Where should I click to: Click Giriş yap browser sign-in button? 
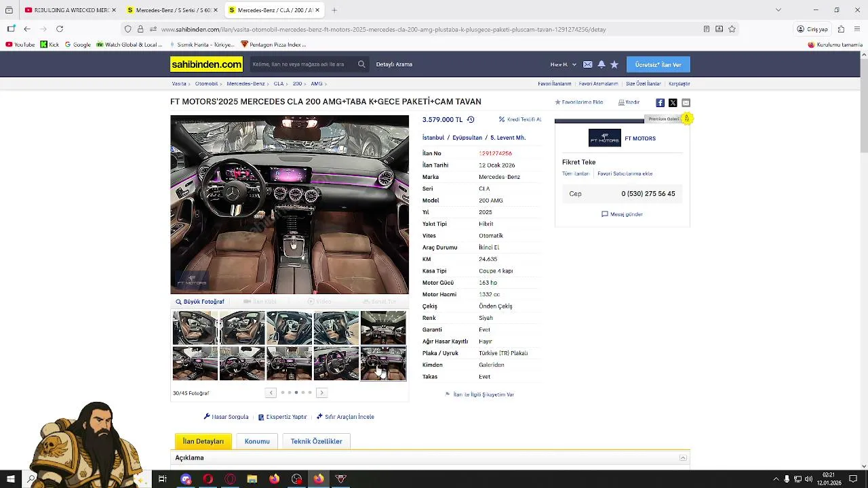[x=812, y=29]
